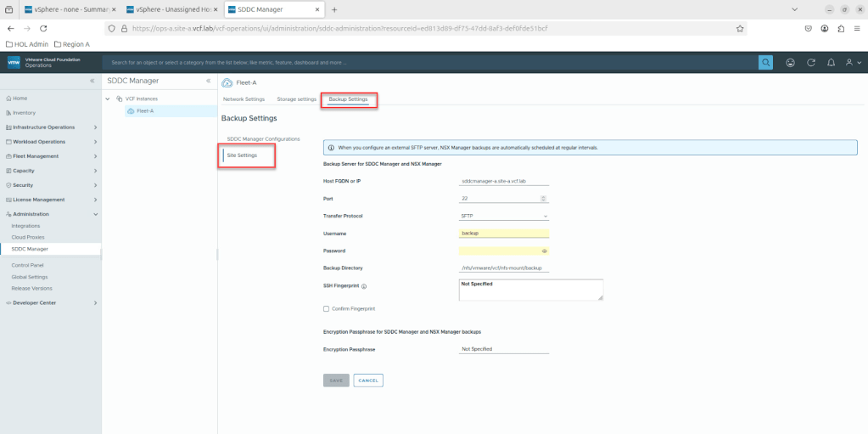Open the user account menu
Image resolution: width=868 pixels, height=434 pixels.
click(853, 63)
